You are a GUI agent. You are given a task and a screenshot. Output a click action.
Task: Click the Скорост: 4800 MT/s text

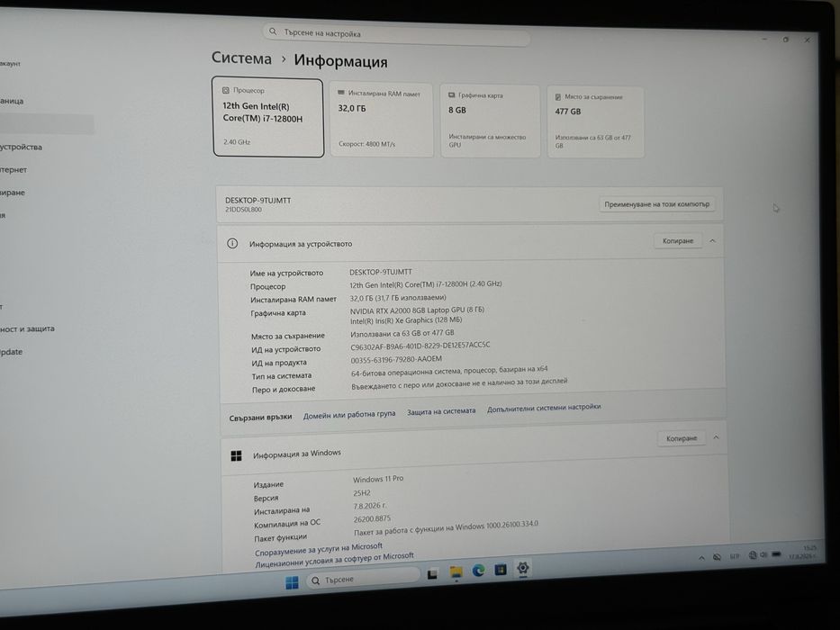click(366, 144)
